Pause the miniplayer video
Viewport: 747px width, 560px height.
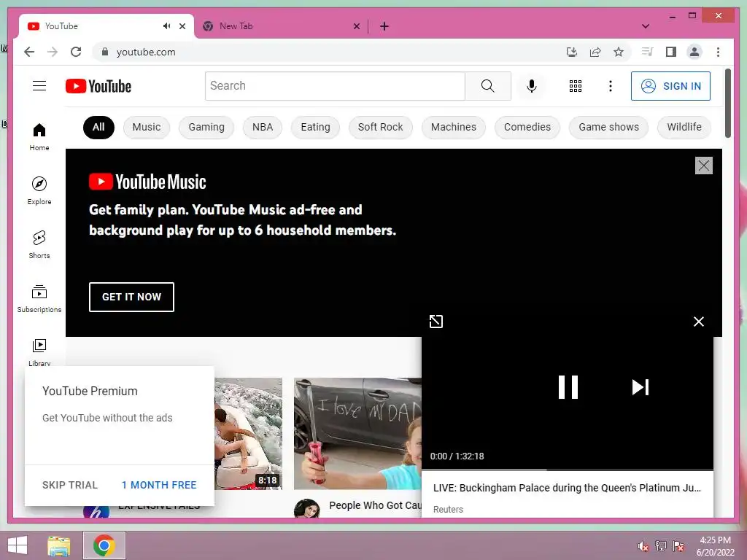tap(568, 386)
